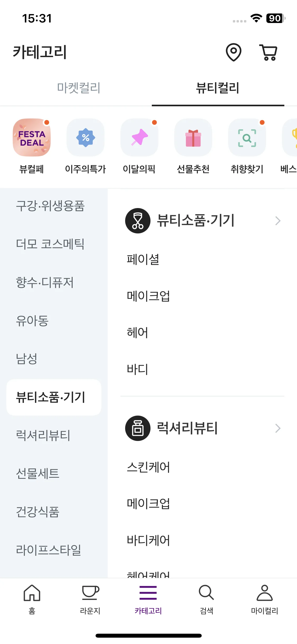Open the delivery location pin icon
This screenshot has width=297, height=644.
click(234, 52)
